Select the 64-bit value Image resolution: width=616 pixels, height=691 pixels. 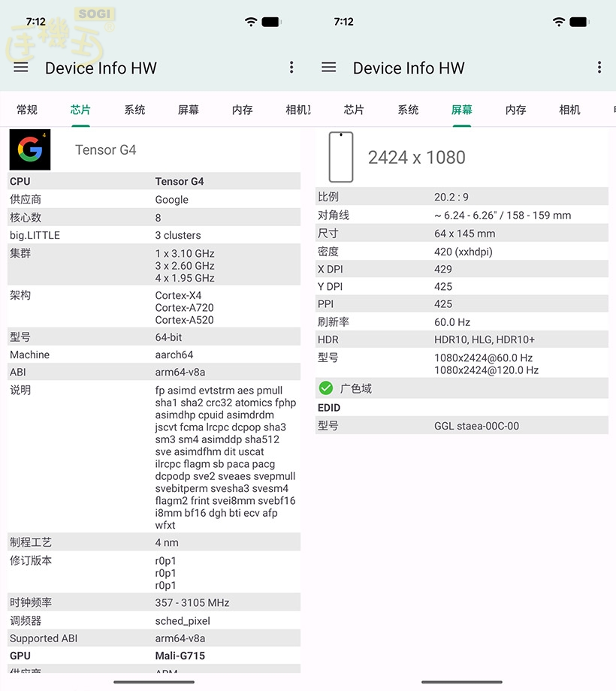tap(168, 337)
